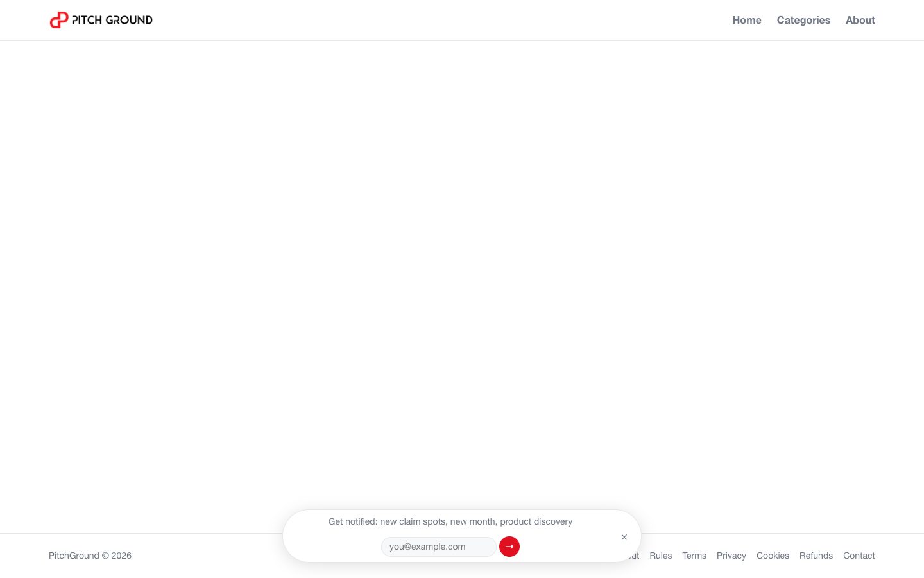
Task: Click the email address input field
Action: (x=439, y=547)
